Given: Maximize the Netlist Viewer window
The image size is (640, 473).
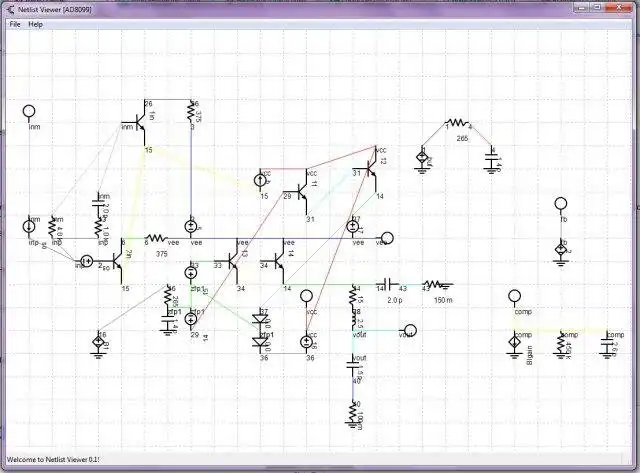Looking at the screenshot, I should click(x=597, y=7).
